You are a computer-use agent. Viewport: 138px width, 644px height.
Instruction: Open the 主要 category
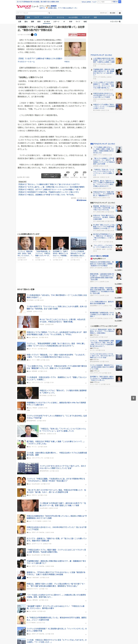click(20, 21)
